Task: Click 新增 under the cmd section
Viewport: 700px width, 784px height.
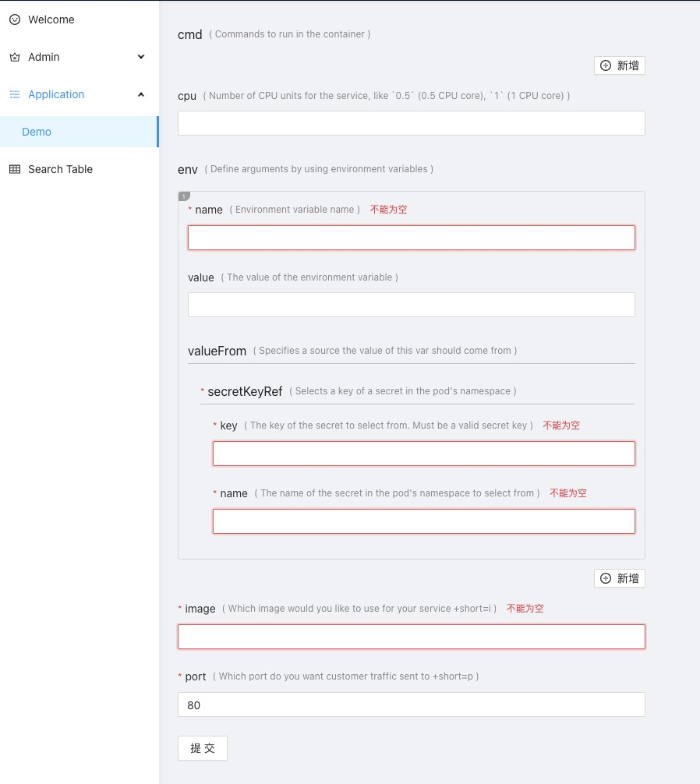Action: (x=620, y=65)
